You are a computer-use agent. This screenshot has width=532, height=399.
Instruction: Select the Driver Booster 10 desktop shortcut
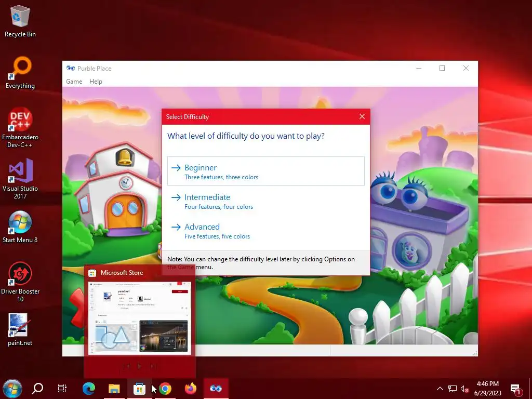(x=20, y=282)
